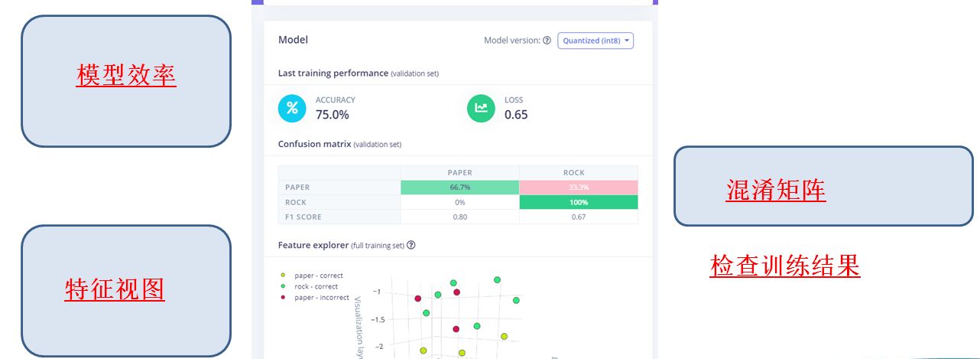Click the ROCK row label
This screenshot has height=359, width=980.
(295, 202)
